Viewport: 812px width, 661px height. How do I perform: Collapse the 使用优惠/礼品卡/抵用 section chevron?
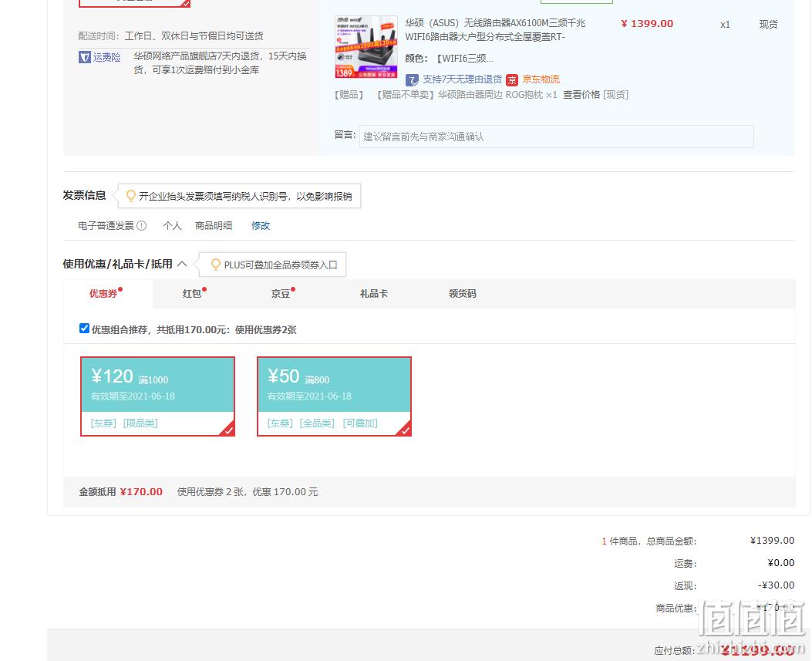coord(182,265)
